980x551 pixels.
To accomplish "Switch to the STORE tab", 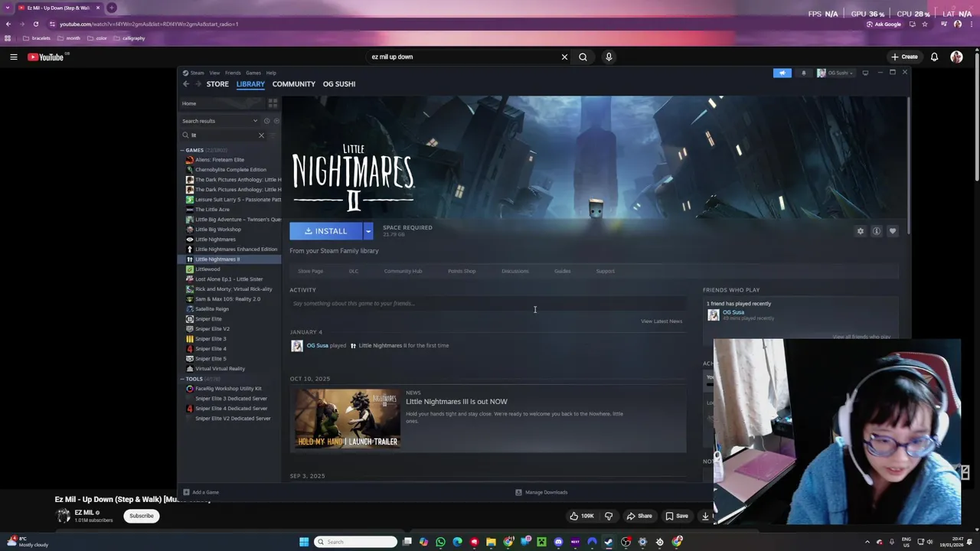I will coord(217,84).
